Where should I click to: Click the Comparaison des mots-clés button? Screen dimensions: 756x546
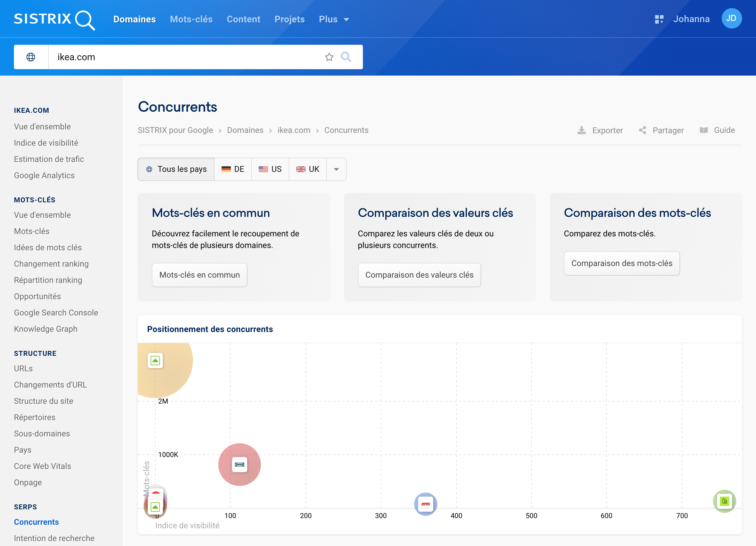click(622, 263)
